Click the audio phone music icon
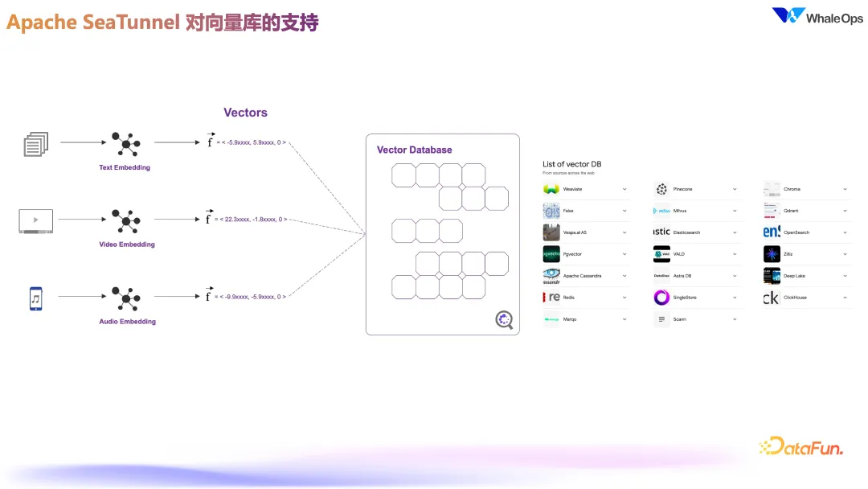The image size is (868, 489). point(36,298)
